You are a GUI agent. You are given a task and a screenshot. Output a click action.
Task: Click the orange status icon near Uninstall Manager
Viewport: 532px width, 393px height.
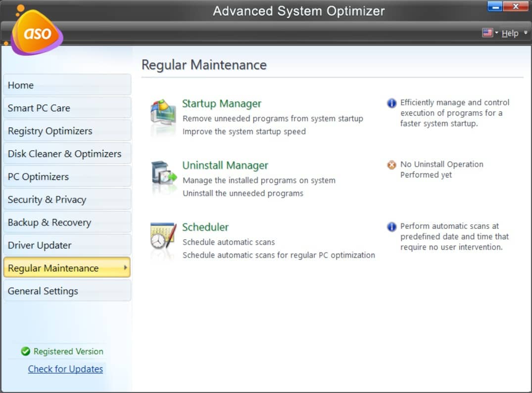[x=391, y=165]
